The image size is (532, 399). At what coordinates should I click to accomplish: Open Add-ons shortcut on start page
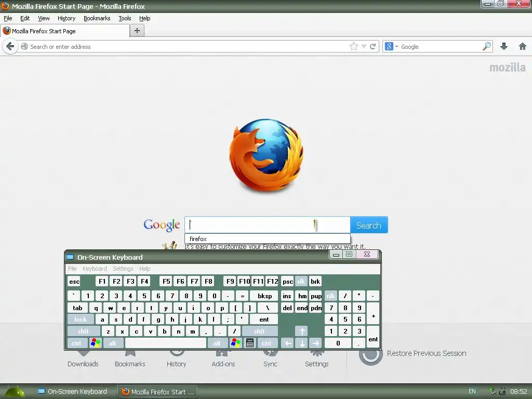(x=223, y=360)
